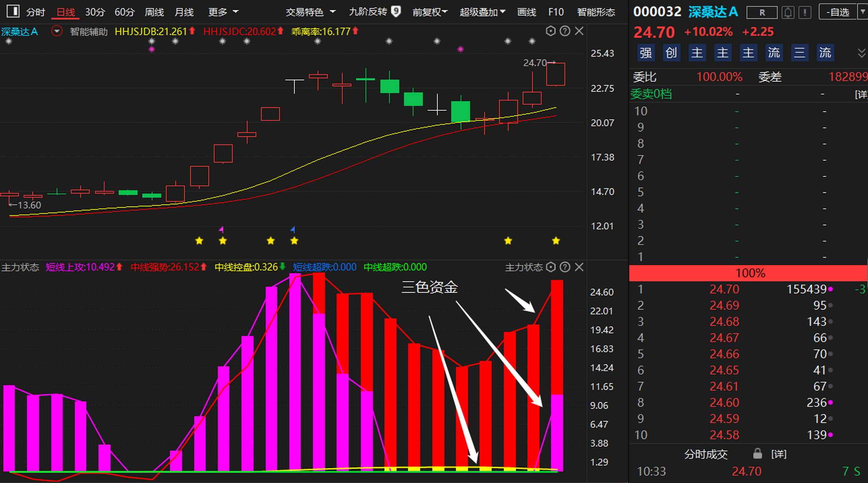Click the 流 tag right after 三

point(825,52)
